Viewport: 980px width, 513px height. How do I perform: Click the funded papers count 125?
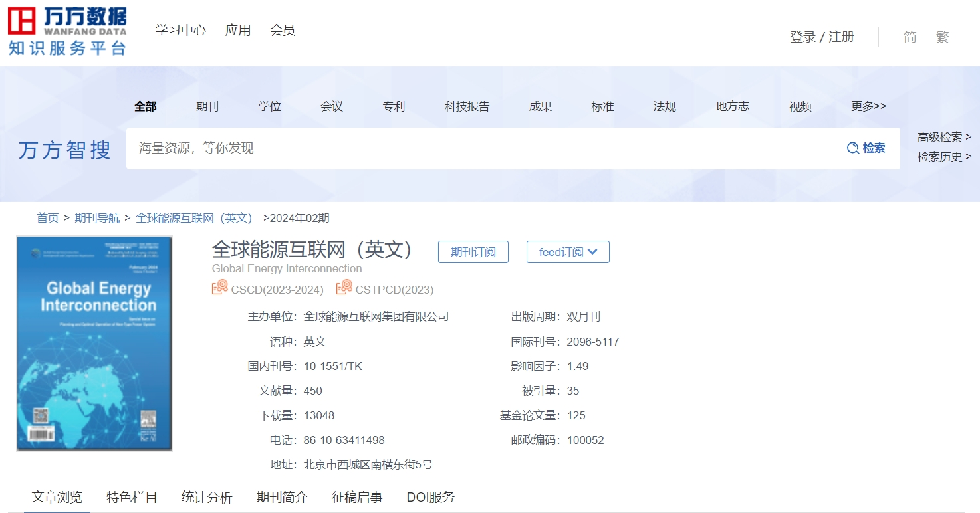pyautogui.click(x=576, y=415)
